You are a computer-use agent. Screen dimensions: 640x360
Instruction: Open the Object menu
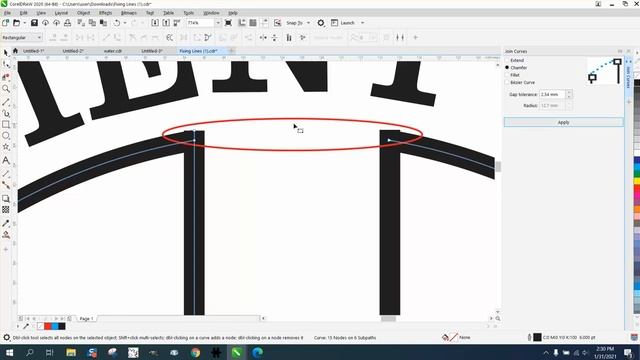(83, 13)
